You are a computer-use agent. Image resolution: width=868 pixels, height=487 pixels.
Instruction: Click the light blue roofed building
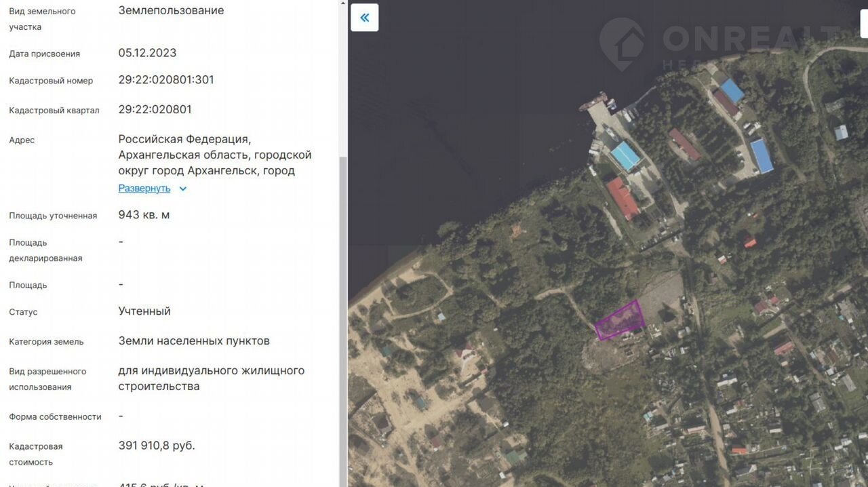[x=625, y=156]
